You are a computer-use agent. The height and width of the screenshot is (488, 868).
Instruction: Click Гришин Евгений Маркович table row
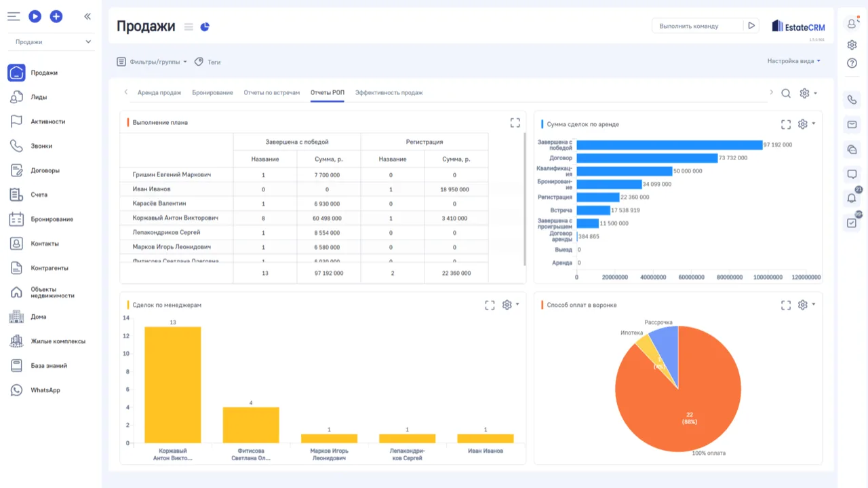304,174
